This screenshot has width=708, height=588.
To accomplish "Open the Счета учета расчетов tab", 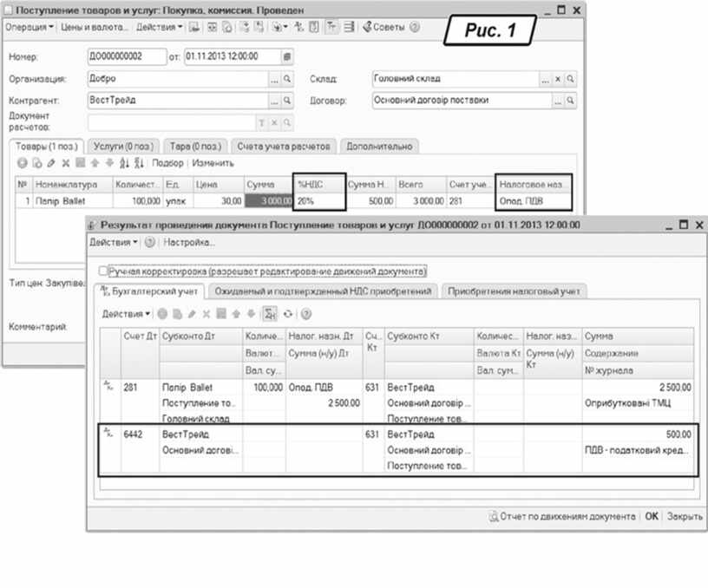I will click(284, 146).
